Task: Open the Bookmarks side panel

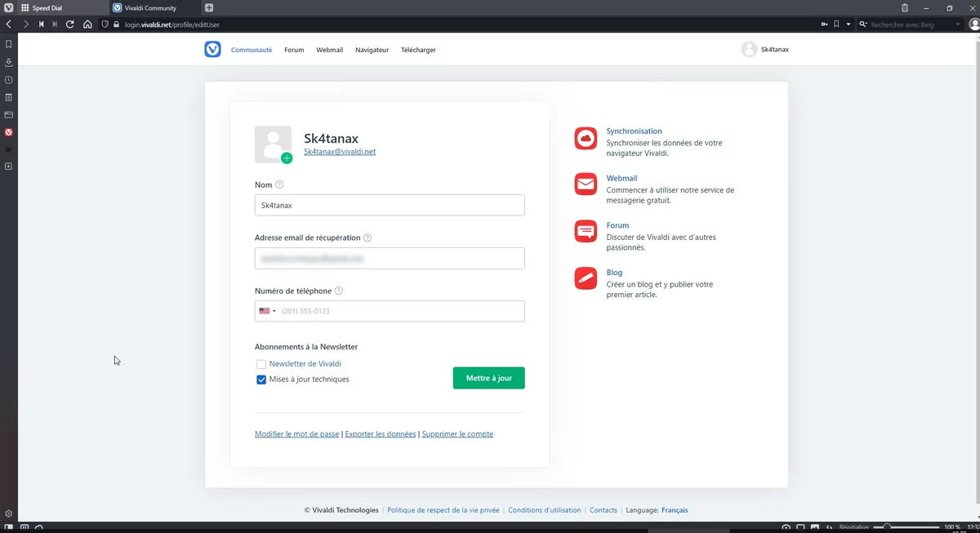Action: click(x=8, y=45)
